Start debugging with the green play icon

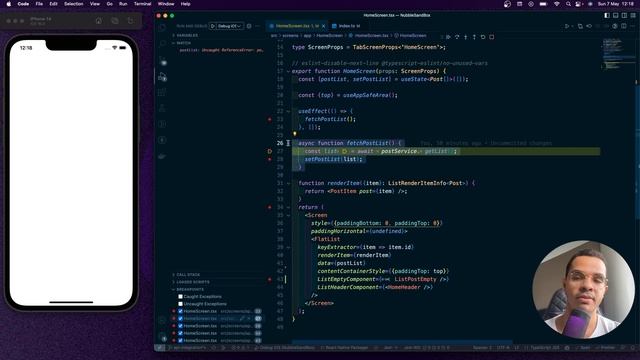(x=213, y=26)
